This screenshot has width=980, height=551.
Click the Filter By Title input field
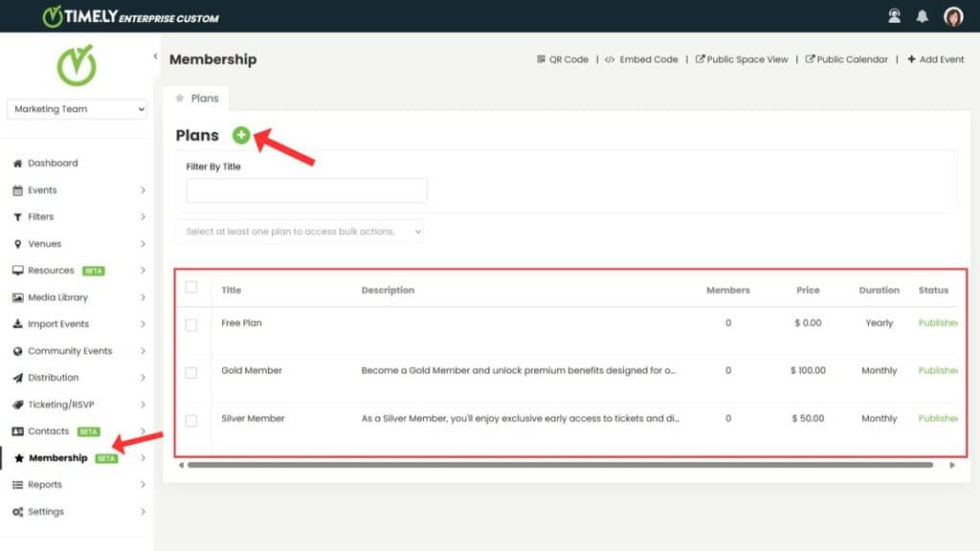306,190
